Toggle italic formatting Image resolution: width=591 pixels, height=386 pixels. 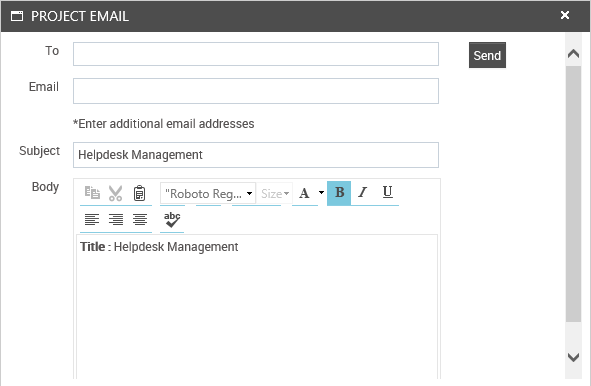(x=363, y=193)
